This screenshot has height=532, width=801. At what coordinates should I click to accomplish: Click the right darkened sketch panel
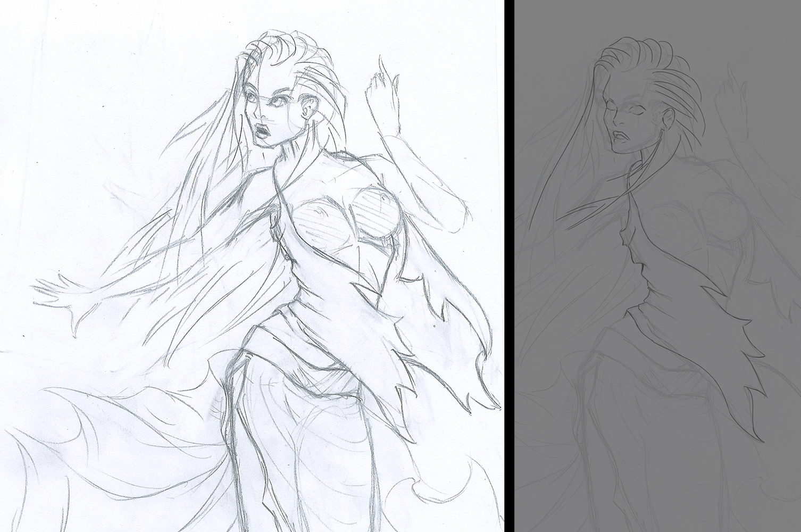654,266
